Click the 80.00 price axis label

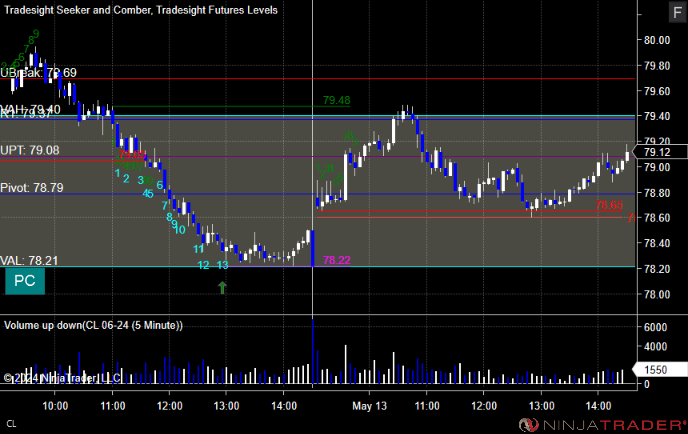(x=657, y=40)
